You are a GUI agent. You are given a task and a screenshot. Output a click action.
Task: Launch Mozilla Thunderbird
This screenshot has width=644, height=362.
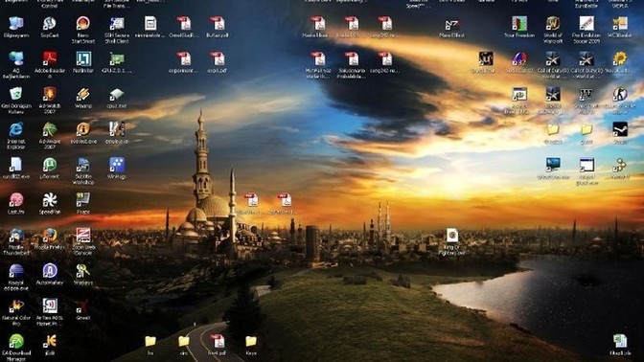[x=16, y=236]
